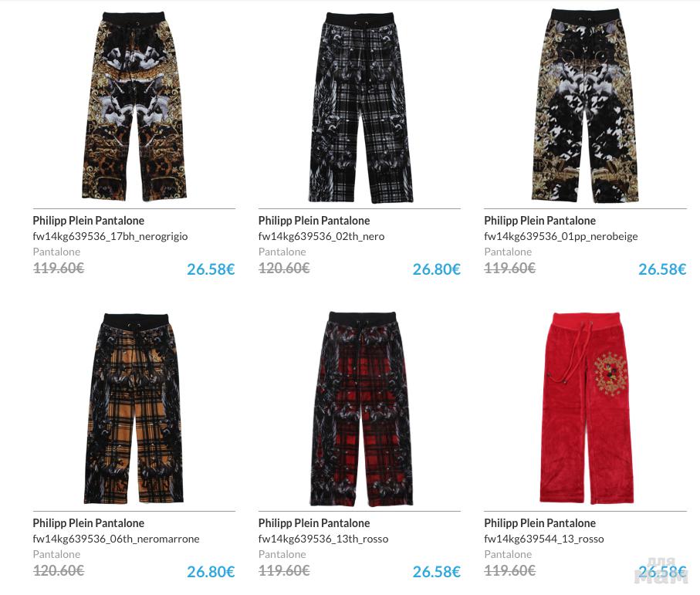The width and height of the screenshot is (700, 595).
Task: Select product code fw14kg639536_17bh_nerogrigio
Action: pos(110,237)
